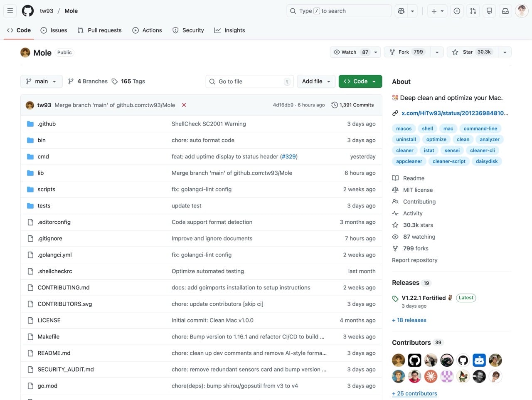Viewport: 532px width, 400px height.
Task: Open the pull requests header icon
Action: coord(473,11)
